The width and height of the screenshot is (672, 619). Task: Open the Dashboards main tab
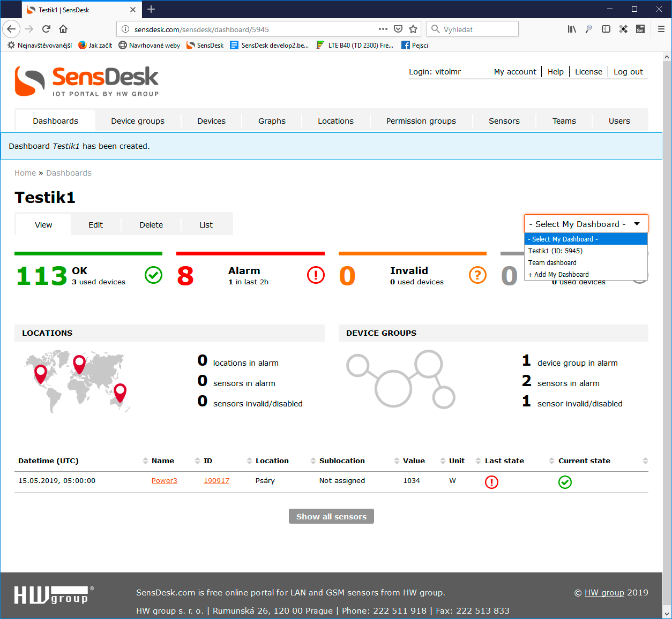tap(55, 121)
